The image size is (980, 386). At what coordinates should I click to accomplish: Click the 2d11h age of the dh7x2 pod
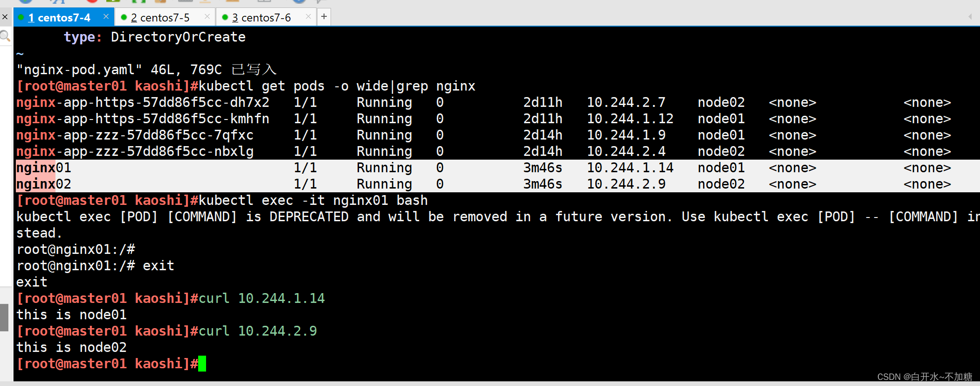(x=543, y=102)
